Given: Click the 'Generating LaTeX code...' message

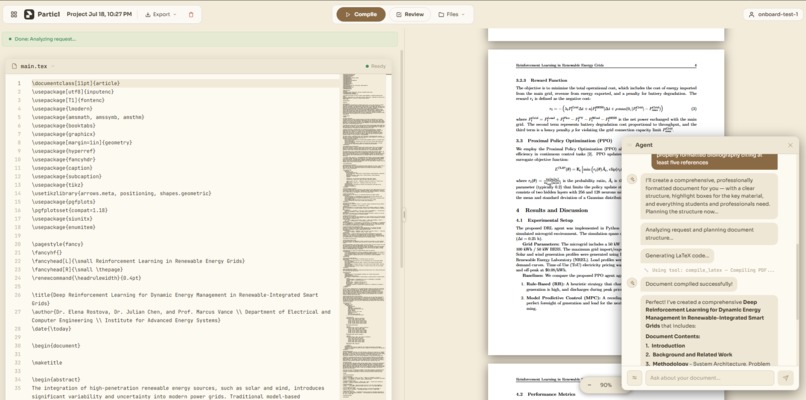Looking at the screenshot, I should [677, 256].
